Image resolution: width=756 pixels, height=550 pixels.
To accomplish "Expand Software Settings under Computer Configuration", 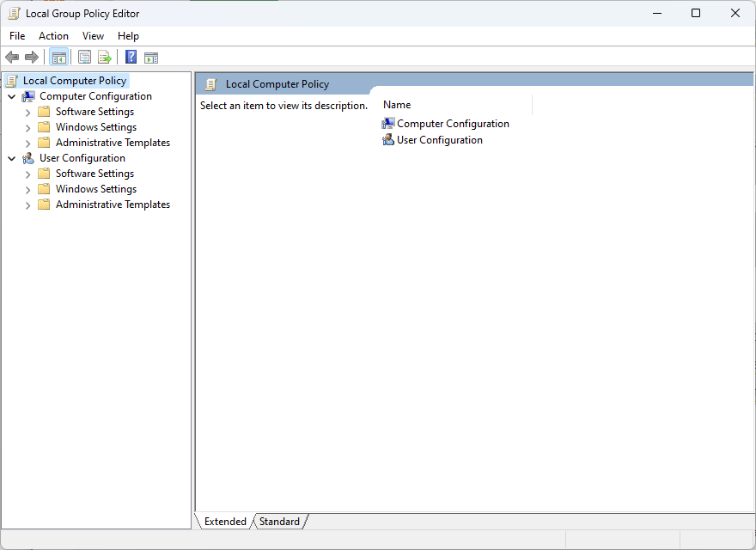I will pyautogui.click(x=27, y=113).
